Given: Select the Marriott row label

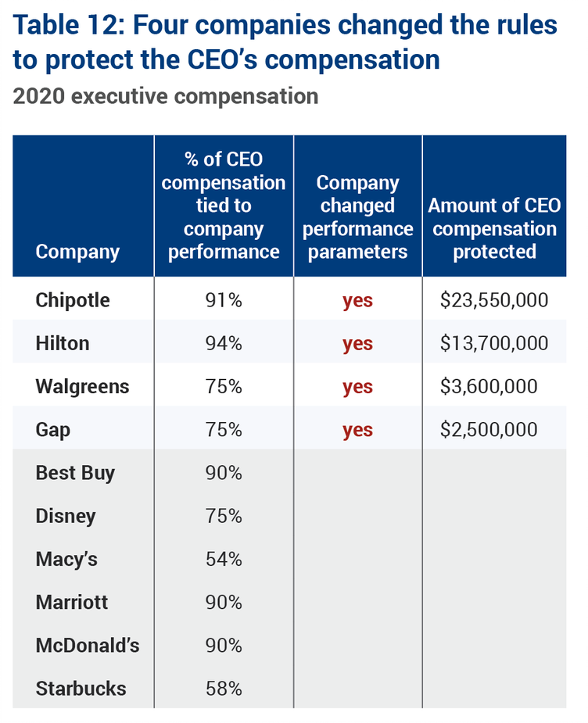Looking at the screenshot, I should [x=72, y=603].
